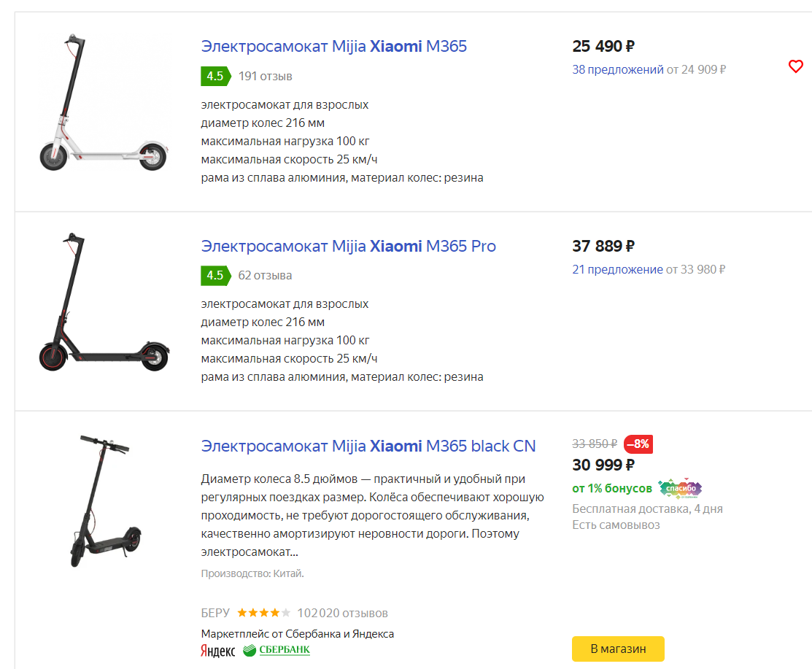Open Xiaomi M365 black CN title link
The width and height of the screenshot is (812, 669).
point(368,446)
